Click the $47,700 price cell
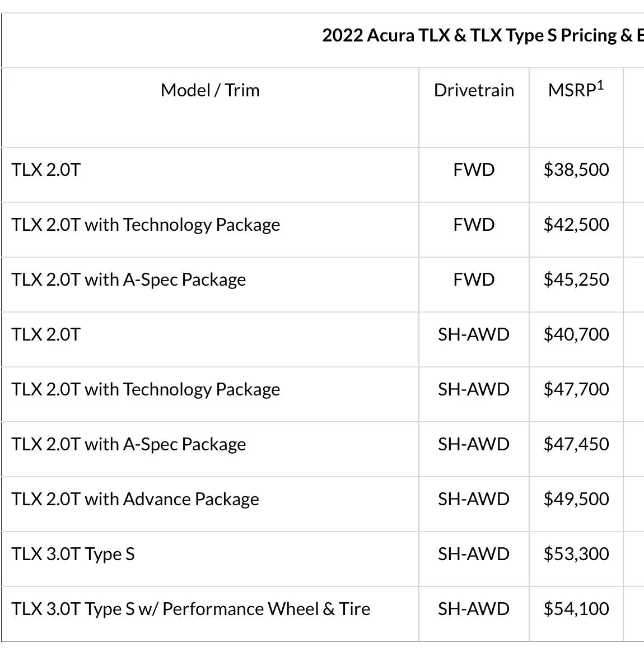This screenshot has height=652, width=644. coord(576,389)
